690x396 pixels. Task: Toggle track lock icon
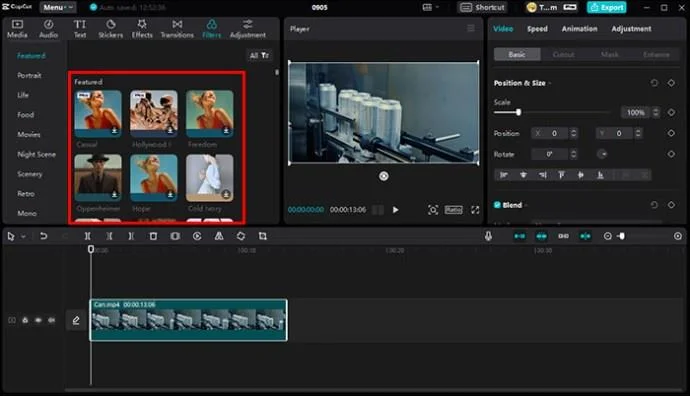point(25,320)
